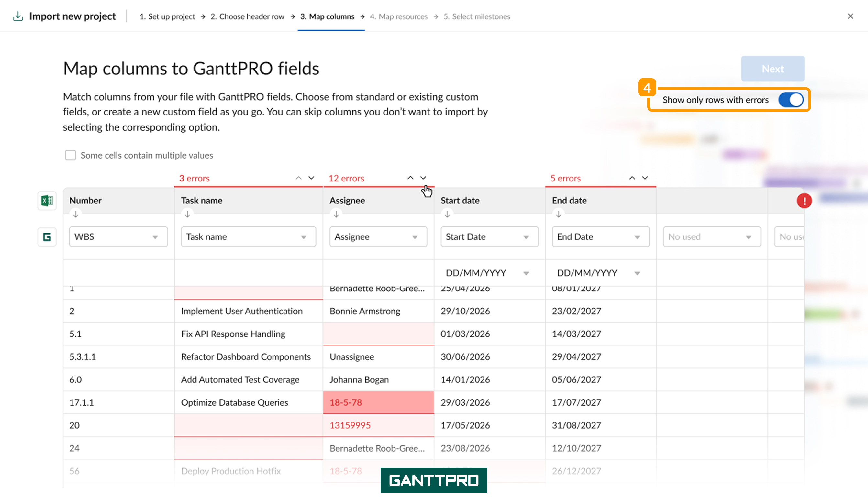Go to step 1. Set up project
This screenshot has width=868, height=504.
pyautogui.click(x=167, y=16)
